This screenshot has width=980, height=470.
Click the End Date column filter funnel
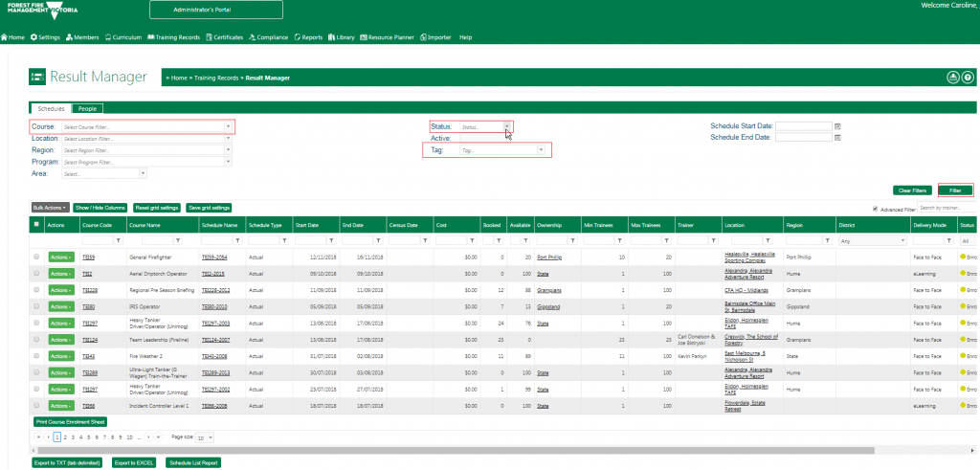[379, 240]
